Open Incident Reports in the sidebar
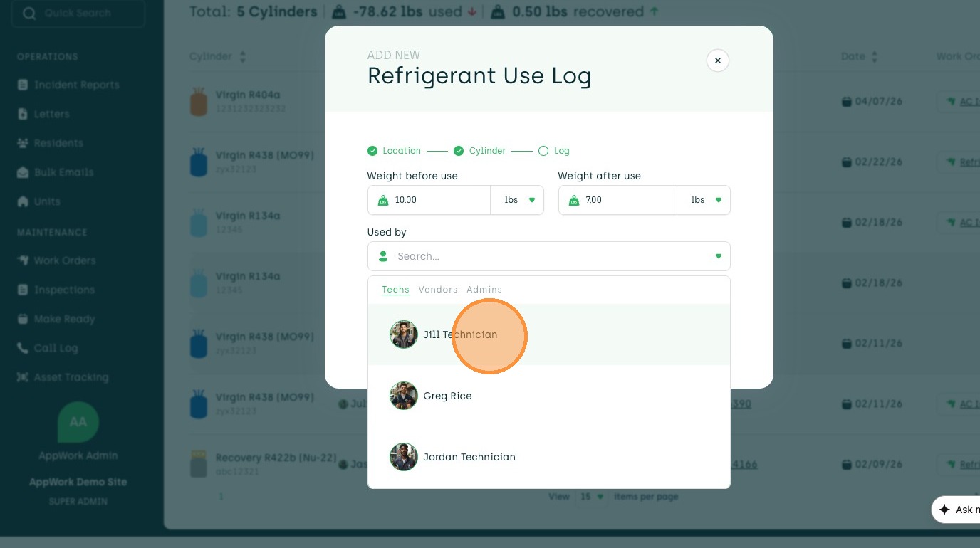This screenshot has height=548, width=980. click(x=76, y=85)
